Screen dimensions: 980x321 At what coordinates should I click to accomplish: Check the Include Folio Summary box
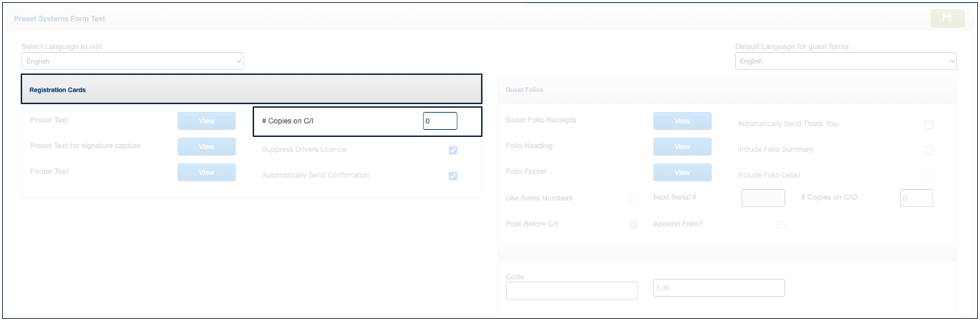pos(928,150)
